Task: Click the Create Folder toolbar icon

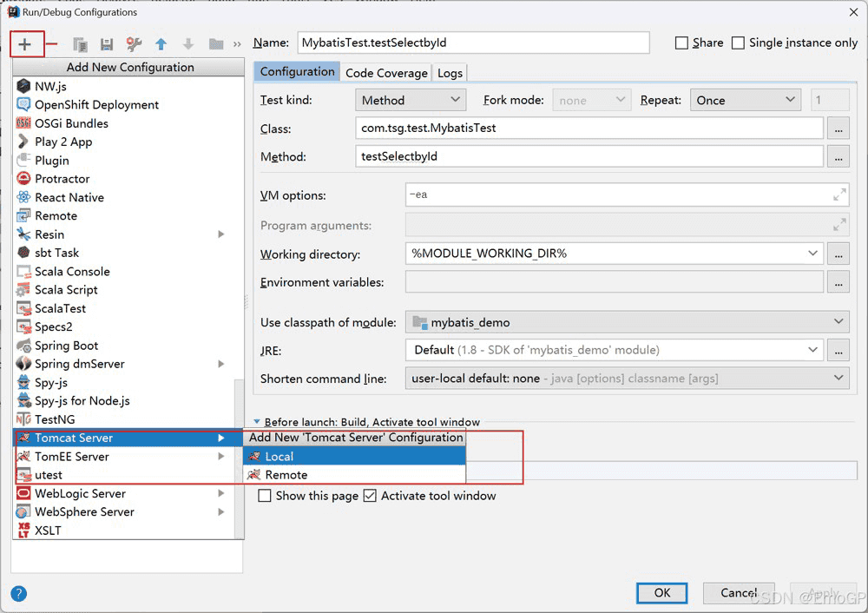Action: click(x=216, y=44)
